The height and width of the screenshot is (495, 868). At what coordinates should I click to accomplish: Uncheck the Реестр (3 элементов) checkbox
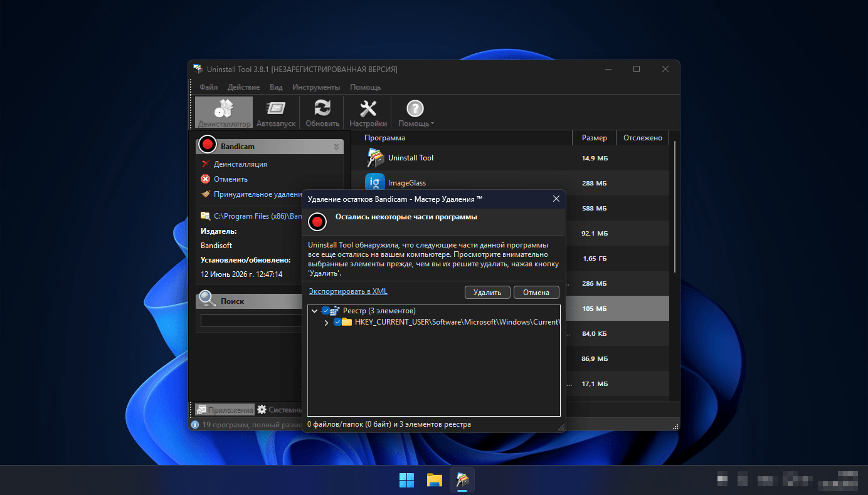pyautogui.click(x=325, y=311)
